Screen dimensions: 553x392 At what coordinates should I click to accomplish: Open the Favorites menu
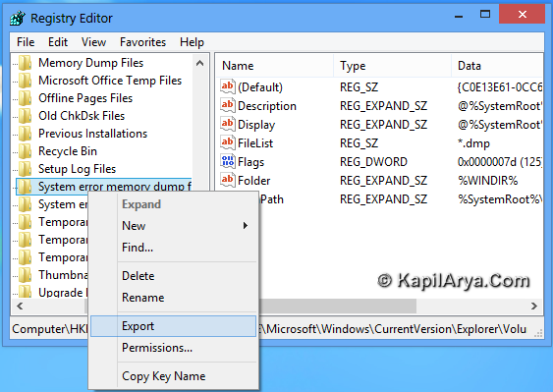tap(142, 42)
